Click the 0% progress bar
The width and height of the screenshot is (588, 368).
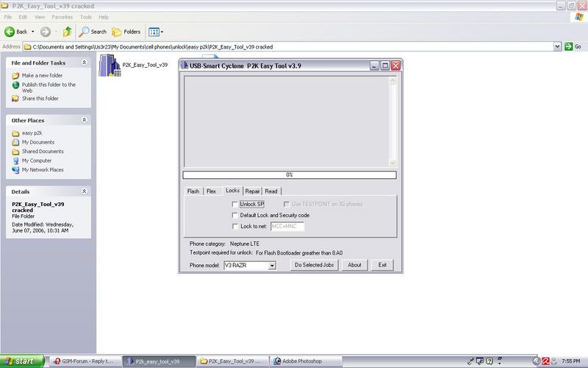tap(290, 175)
